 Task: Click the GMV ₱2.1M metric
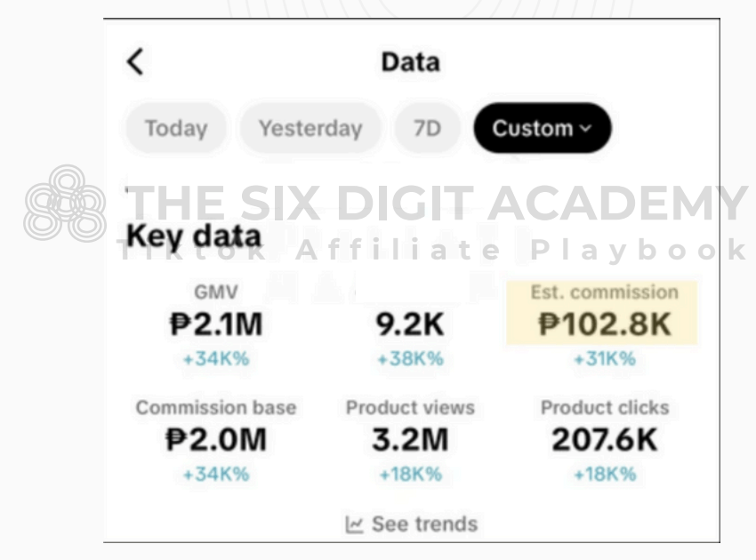coord(215,325)
